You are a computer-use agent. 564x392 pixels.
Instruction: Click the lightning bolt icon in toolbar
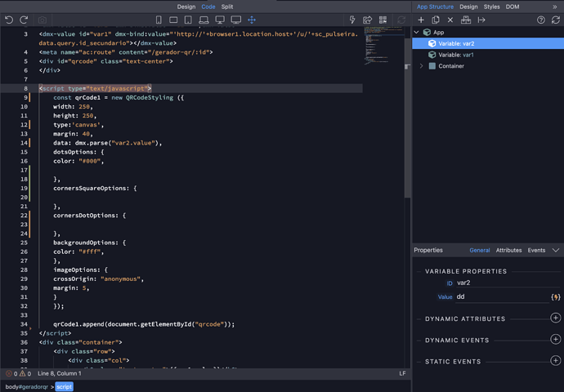(352, 20)
